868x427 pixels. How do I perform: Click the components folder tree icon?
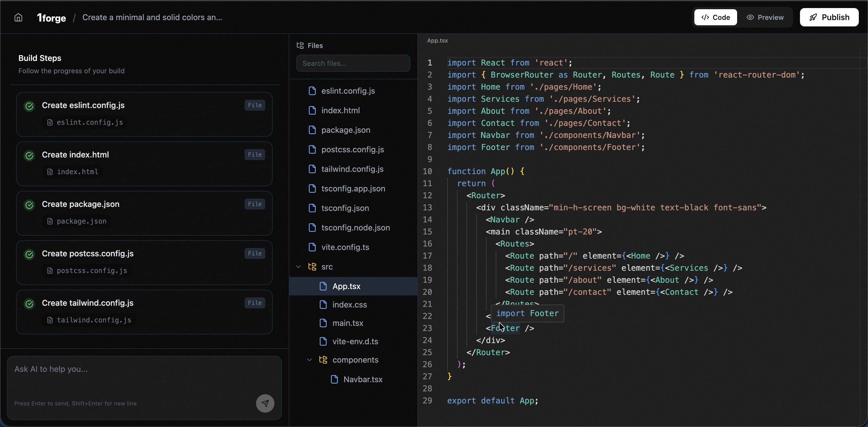pos(323,360)
